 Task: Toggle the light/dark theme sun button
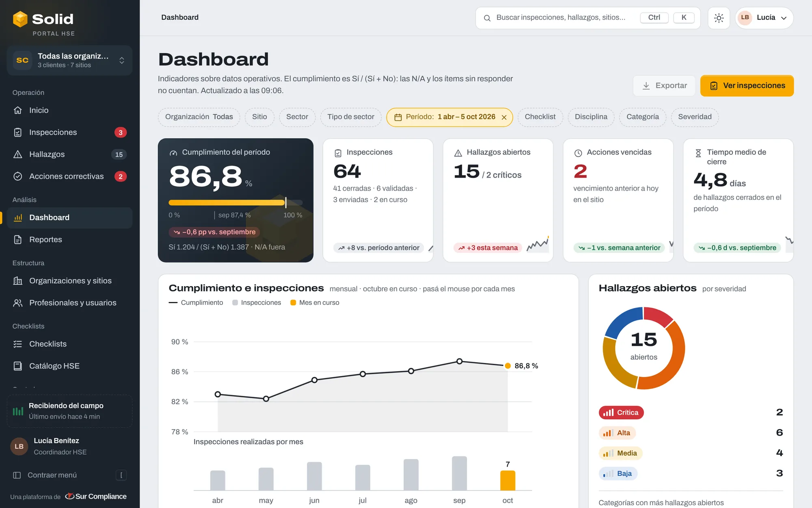pyautogui.click(x=719, y=18)
